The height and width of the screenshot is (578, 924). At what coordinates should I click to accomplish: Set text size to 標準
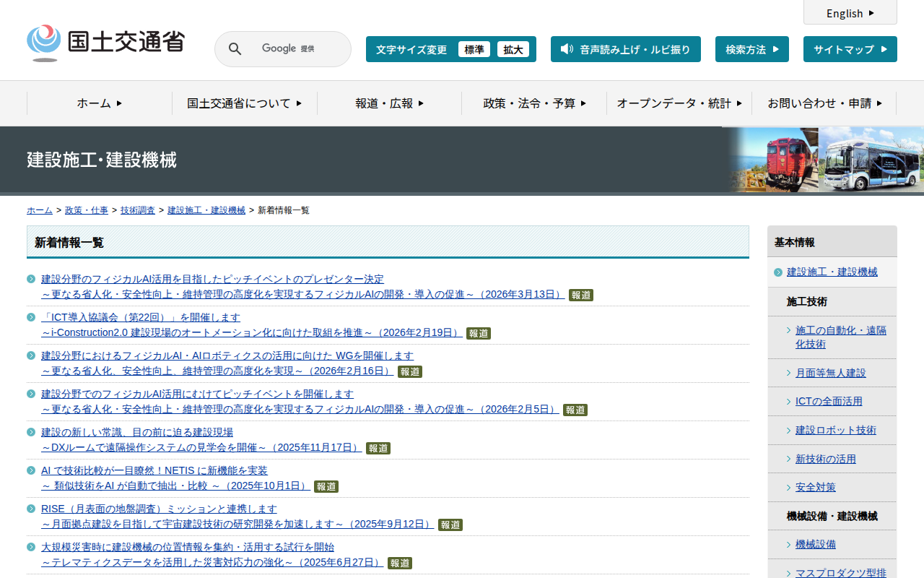click(x=474, y=49)
